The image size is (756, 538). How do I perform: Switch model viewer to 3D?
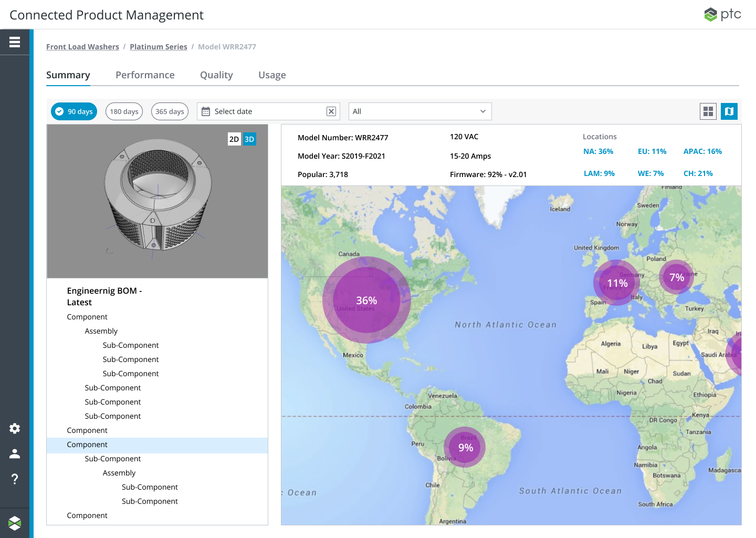[249, 139]
